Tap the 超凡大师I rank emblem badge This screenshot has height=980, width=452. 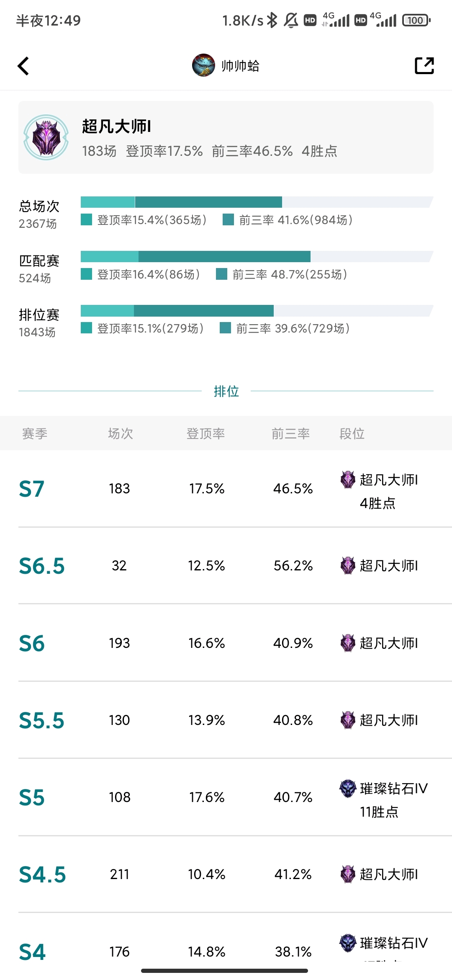tap(46, 137)
